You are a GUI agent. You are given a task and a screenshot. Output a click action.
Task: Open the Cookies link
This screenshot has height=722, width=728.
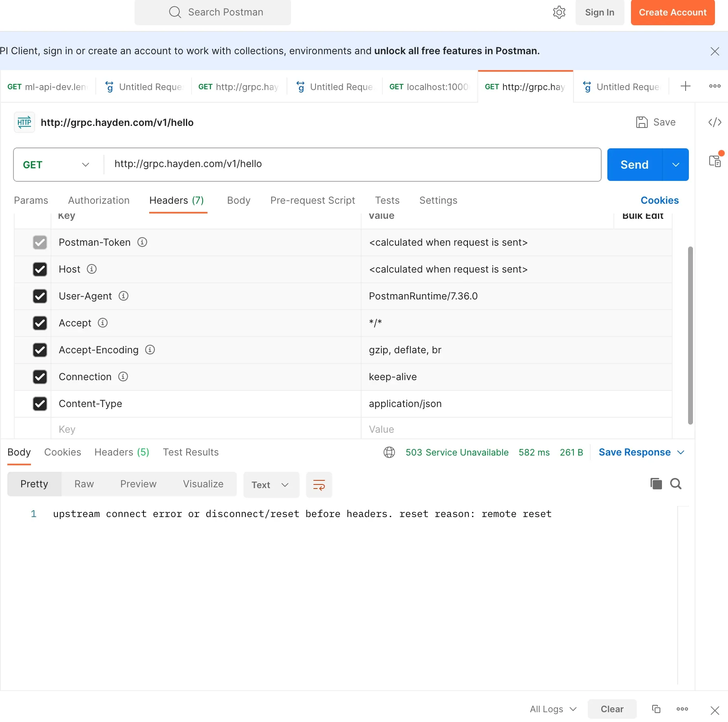[660, 200]
